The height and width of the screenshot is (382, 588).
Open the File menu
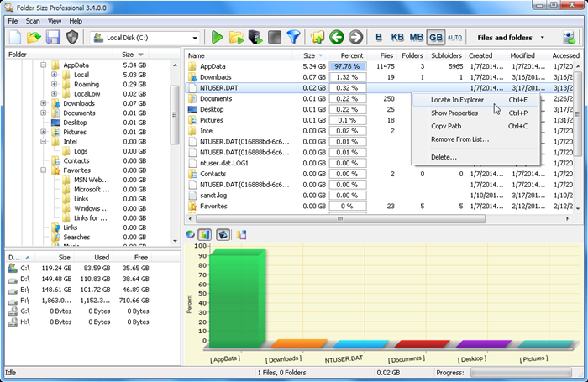point(13,21)
